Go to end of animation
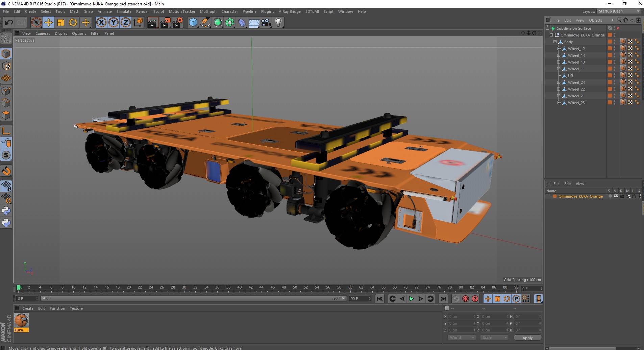This screenshot has width=644, height=350. coord(443,299)
